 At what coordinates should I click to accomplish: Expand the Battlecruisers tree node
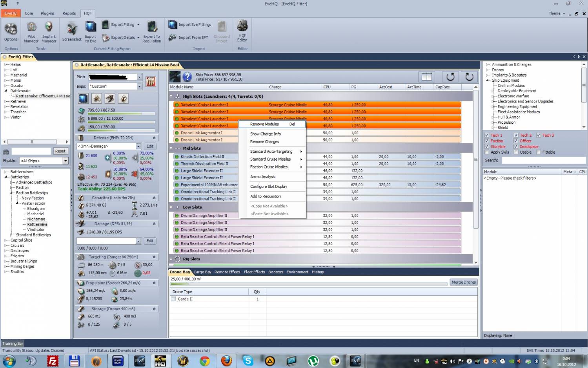(x=6, y=172)
